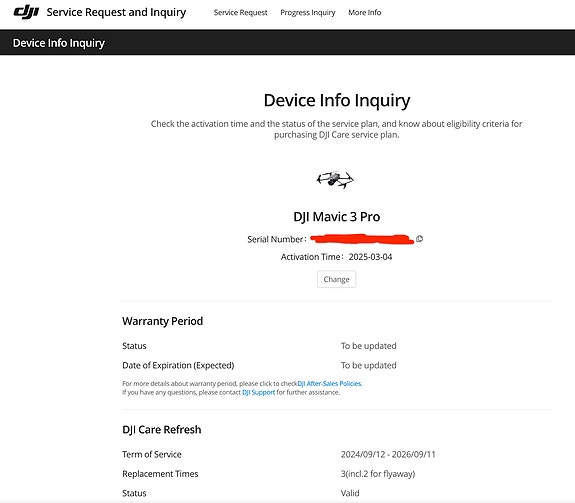Screen dimensions: 575x503
Task: Click the Device Info Inquiry black banner
Action: (x=288, y=43)
